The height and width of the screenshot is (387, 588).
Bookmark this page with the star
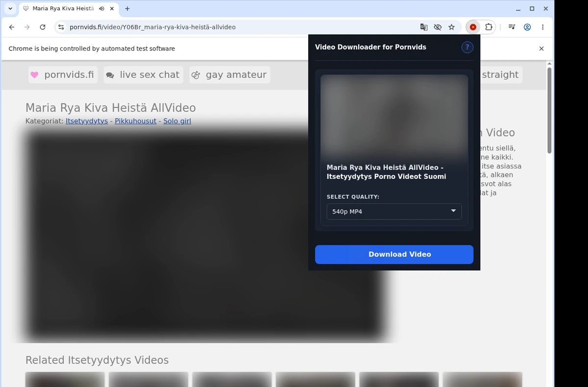(452, 27)
